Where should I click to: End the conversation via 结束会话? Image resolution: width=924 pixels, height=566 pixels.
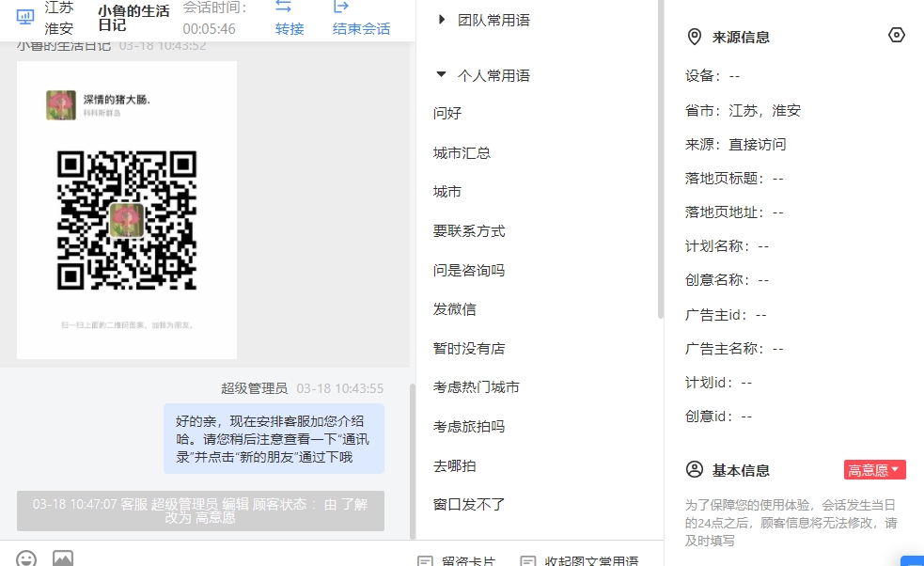coord(361,18)
